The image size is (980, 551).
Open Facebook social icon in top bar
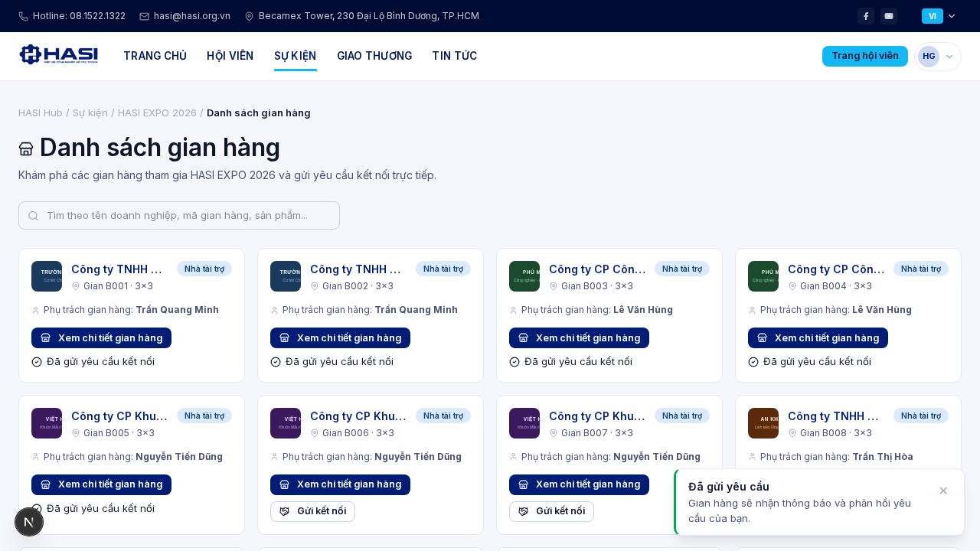point(866,16)
